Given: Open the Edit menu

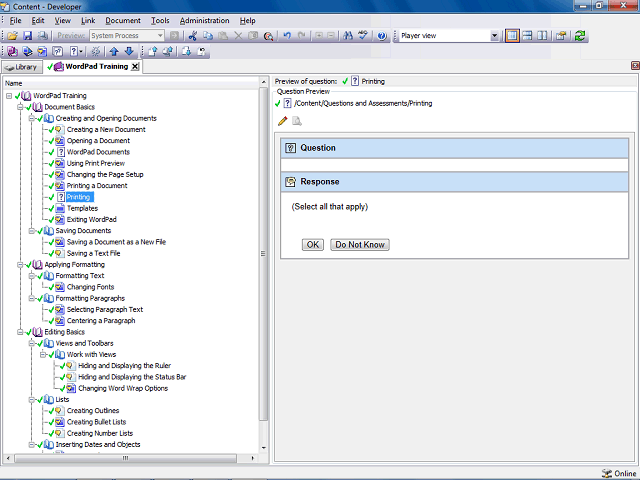Looking at the screenshot, I should [x=38, y=20].
